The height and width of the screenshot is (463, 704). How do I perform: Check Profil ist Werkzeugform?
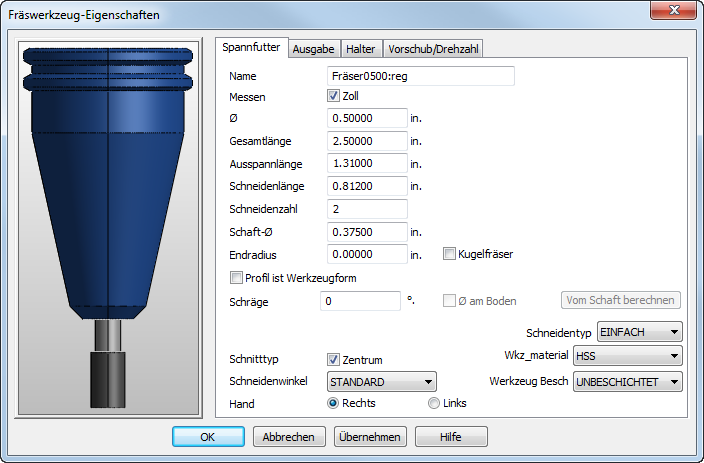tap(236, 278)
